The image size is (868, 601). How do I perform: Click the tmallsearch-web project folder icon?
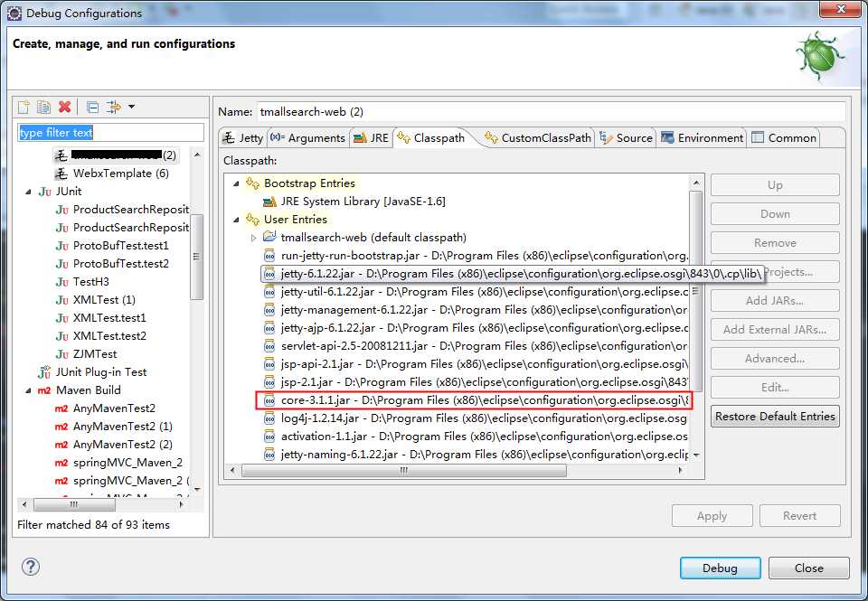pyautogui.click(x=269, y=237)
